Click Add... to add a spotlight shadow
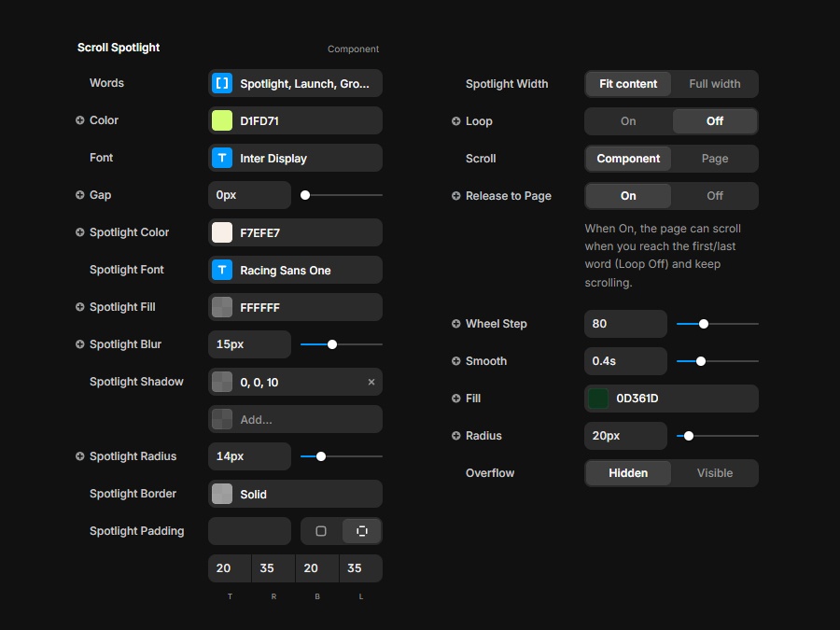Viewport: 840px width, 630px height. click(x=295, y=419)
